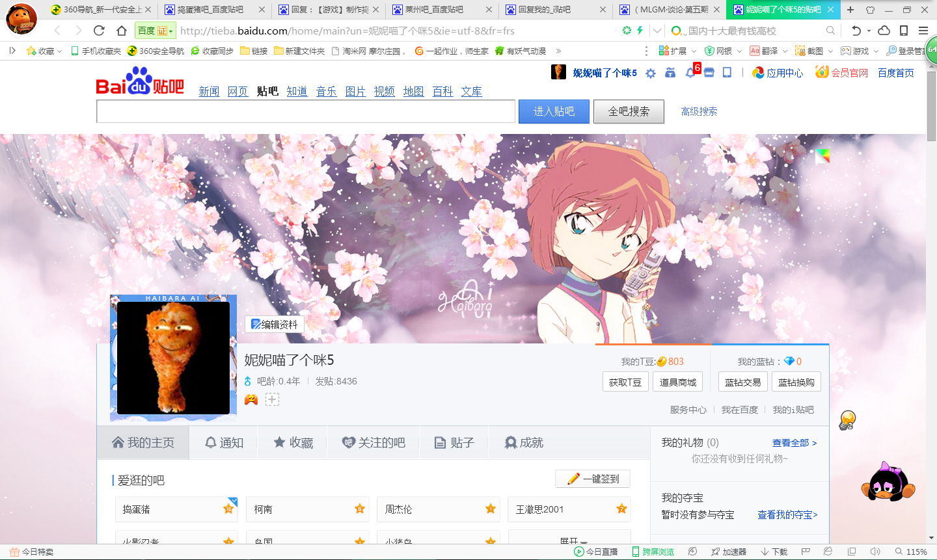
Task: Click the 115% zoom level control
Action: pos(911,552)
